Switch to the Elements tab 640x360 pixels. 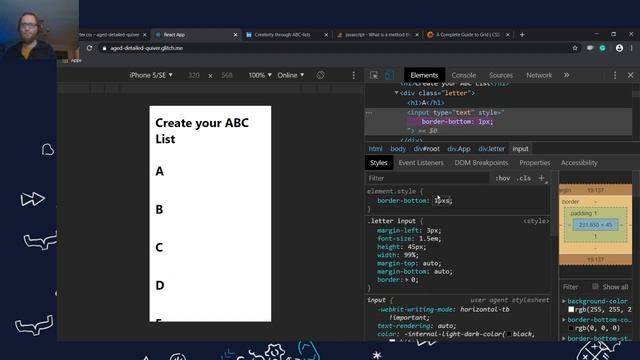coord(424,75)
